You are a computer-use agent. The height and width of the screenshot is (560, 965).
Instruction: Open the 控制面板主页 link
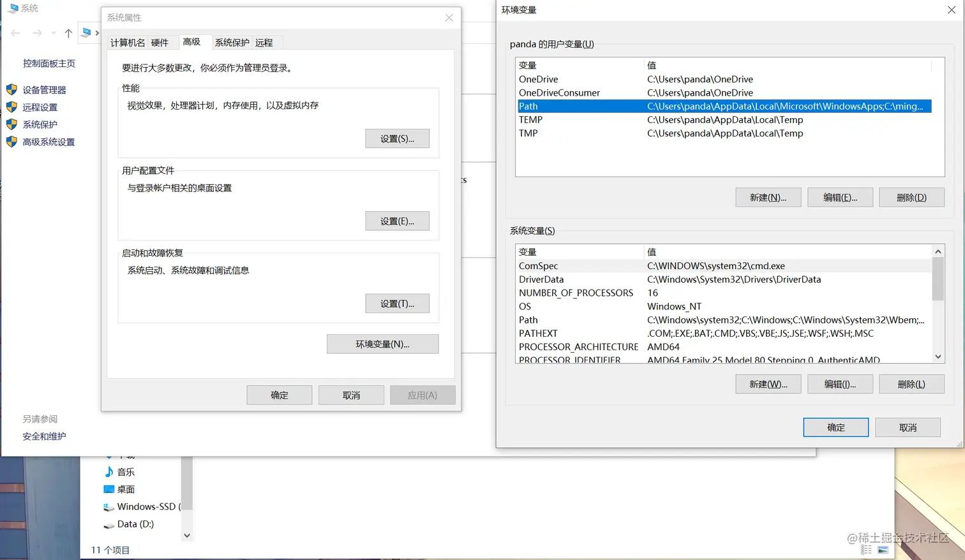pos(49,64)
